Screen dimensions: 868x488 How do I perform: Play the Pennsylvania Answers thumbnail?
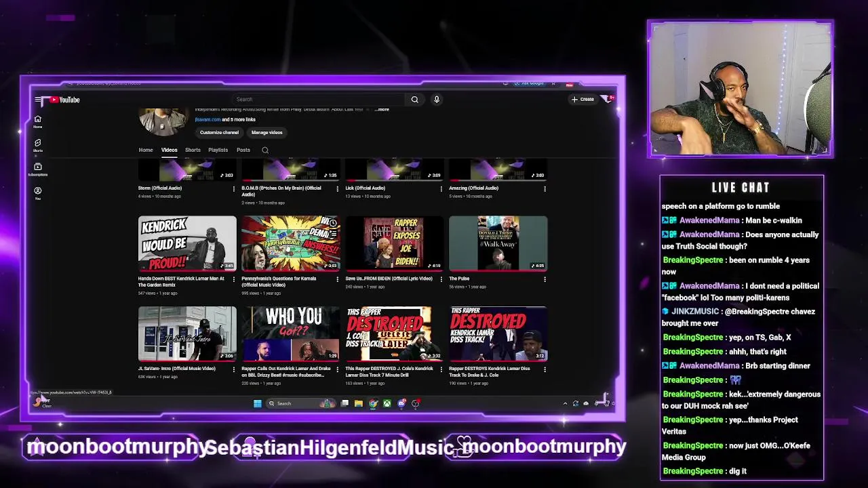tap(291, 243)
